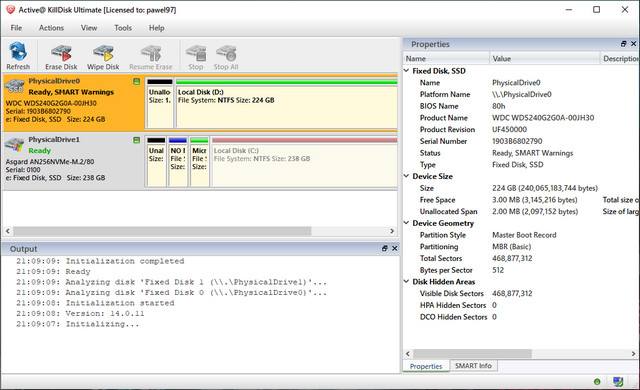640x390 pixels.
Task: Select the Product Revision property row
Action: [521, 129]
